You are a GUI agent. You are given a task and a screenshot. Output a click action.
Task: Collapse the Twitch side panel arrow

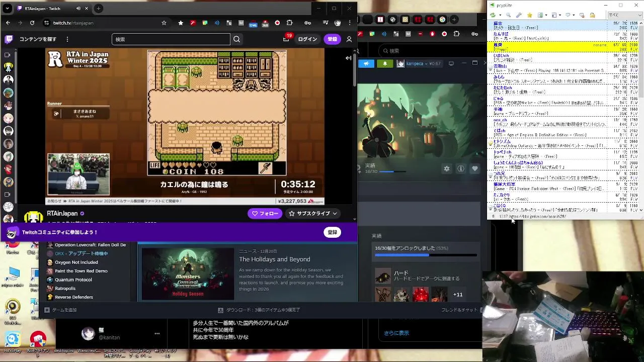click(348, 58)
